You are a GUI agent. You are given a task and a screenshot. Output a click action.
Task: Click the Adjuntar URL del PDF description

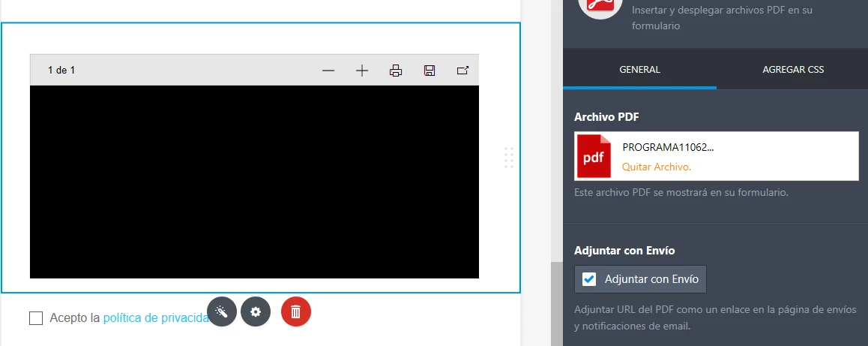coord(715,317)
